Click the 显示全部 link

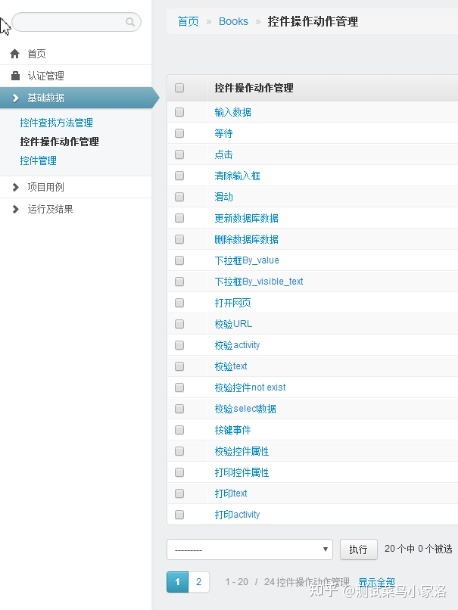pyautogui.click(x=376, y=582)
